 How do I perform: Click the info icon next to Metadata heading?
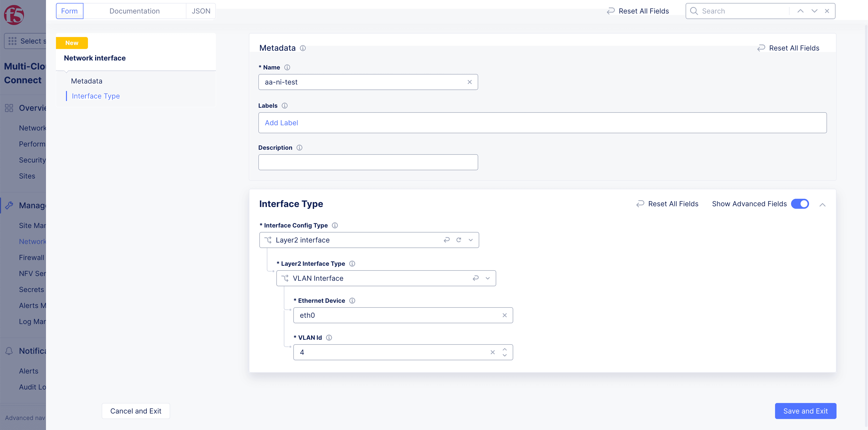[303, 48]
